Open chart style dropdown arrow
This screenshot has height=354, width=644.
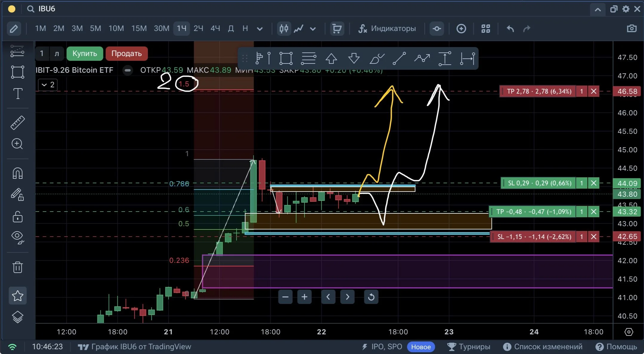pos(313,29)
